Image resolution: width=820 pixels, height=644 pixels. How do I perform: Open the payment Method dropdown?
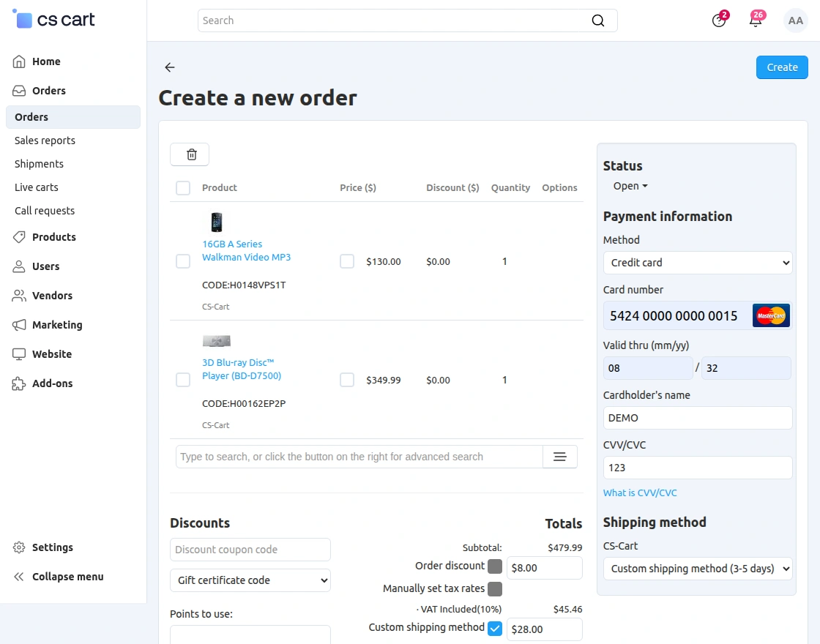coord(698,263)
